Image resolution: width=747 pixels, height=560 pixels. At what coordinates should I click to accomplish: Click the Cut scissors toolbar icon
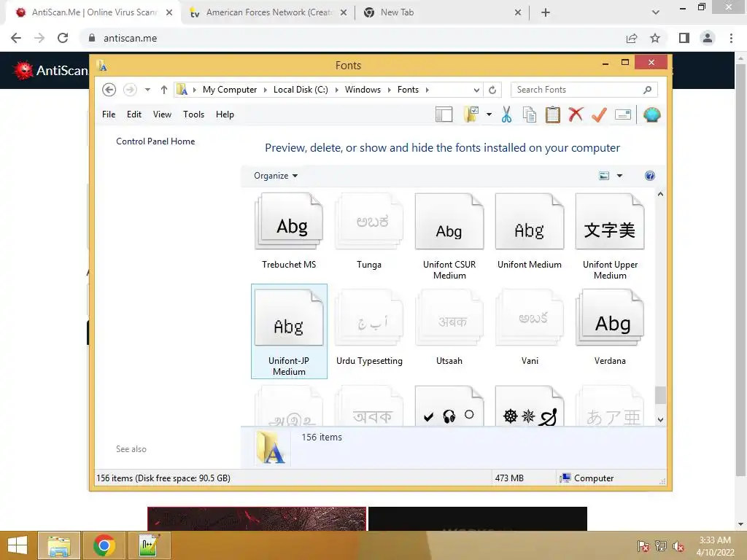(x=506, y=114)
